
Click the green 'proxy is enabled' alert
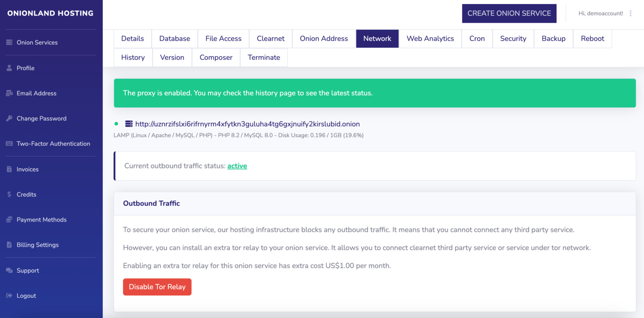click(x=375, y=93)
